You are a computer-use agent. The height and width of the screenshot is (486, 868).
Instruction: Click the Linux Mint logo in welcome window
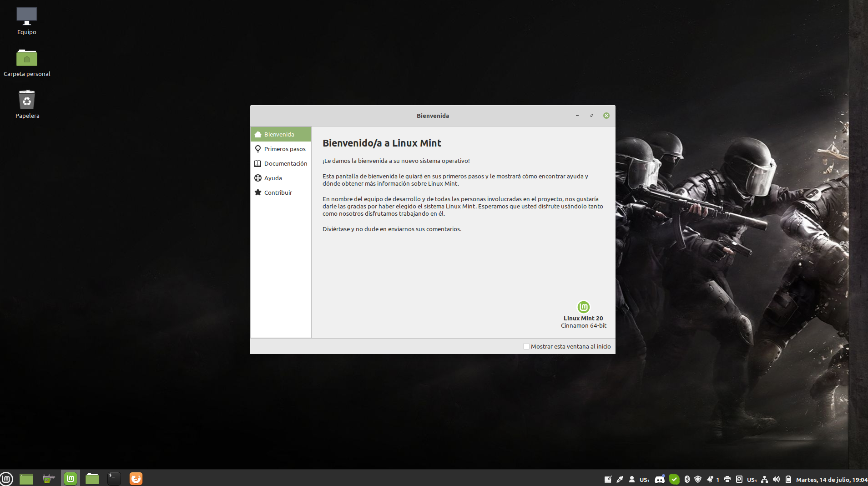[583, 307]
